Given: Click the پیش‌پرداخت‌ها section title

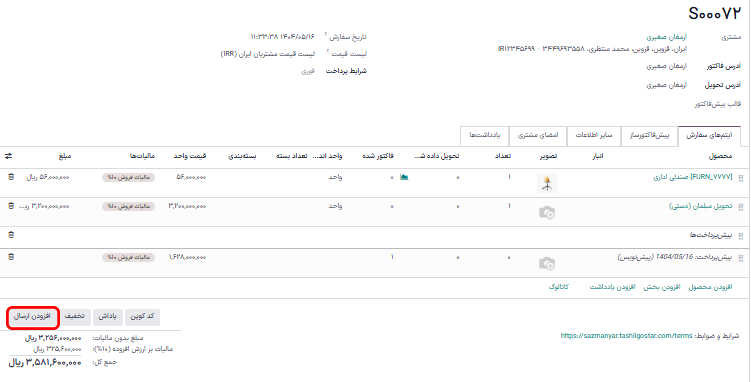Looking at the screenshot, I should click(711, 235).
